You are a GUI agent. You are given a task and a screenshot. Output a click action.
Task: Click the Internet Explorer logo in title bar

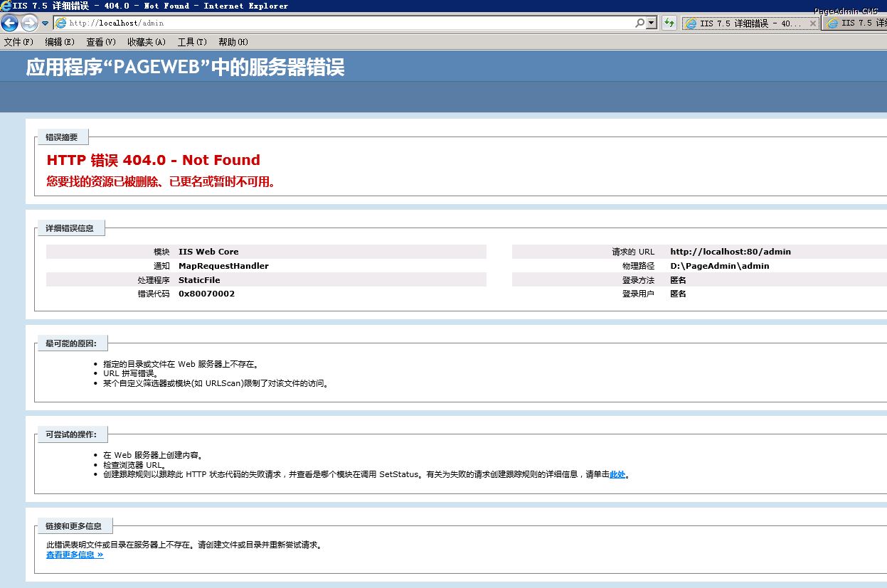tap(6, 6)
